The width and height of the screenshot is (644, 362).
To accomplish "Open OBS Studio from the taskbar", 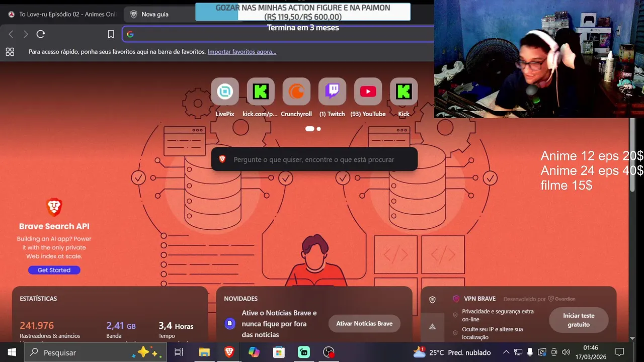I will point(329,352).
